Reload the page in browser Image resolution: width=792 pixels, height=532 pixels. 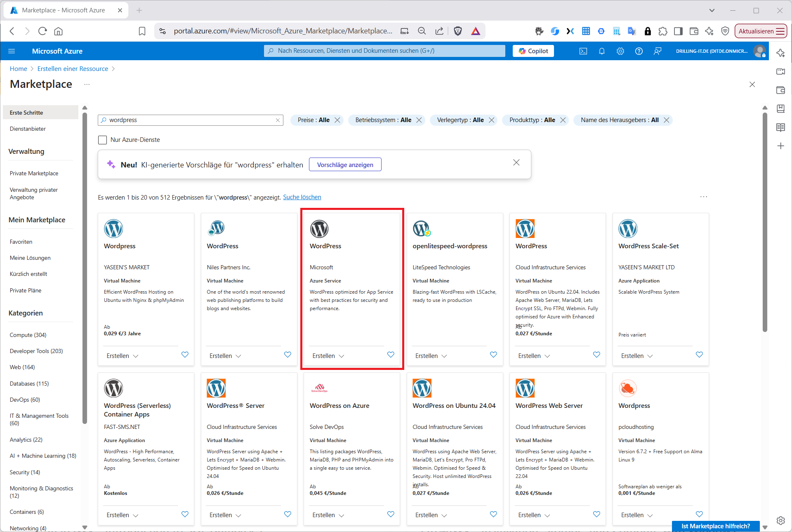(42, 31)
